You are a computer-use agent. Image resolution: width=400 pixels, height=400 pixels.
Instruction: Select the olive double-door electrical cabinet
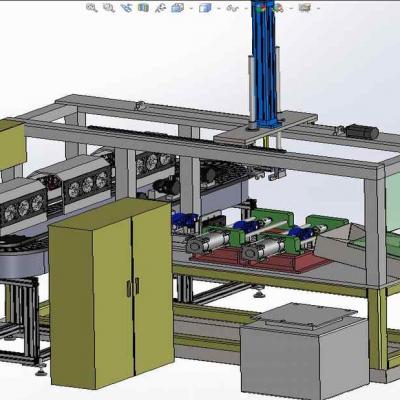point(112,293)
